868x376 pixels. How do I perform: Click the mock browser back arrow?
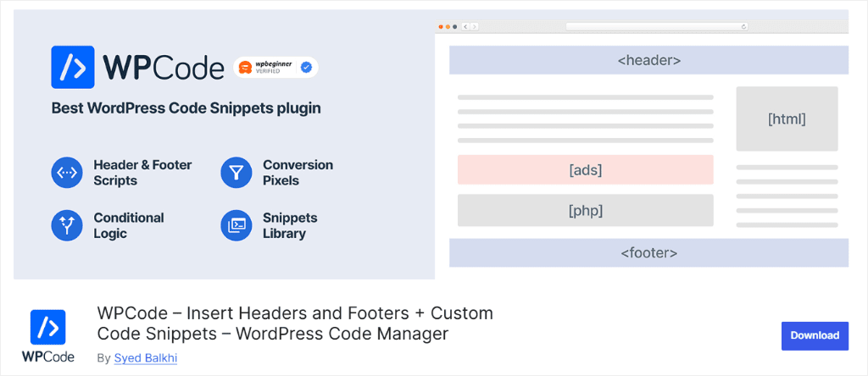pos(465,26)
